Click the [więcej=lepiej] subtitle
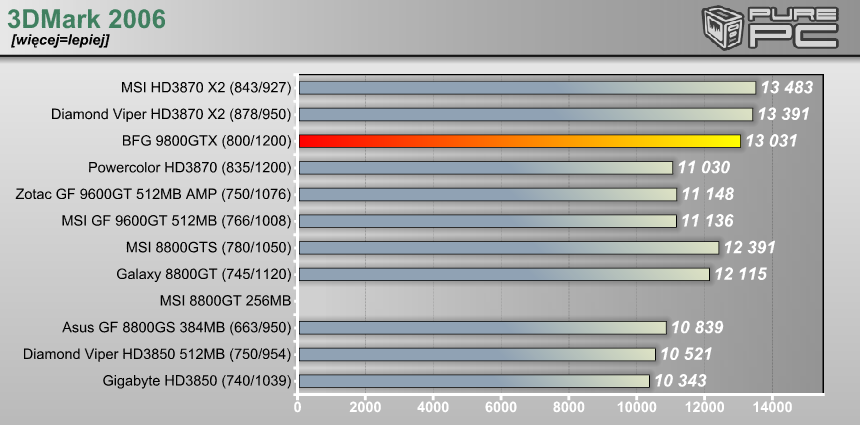 [x=60, y=41]
